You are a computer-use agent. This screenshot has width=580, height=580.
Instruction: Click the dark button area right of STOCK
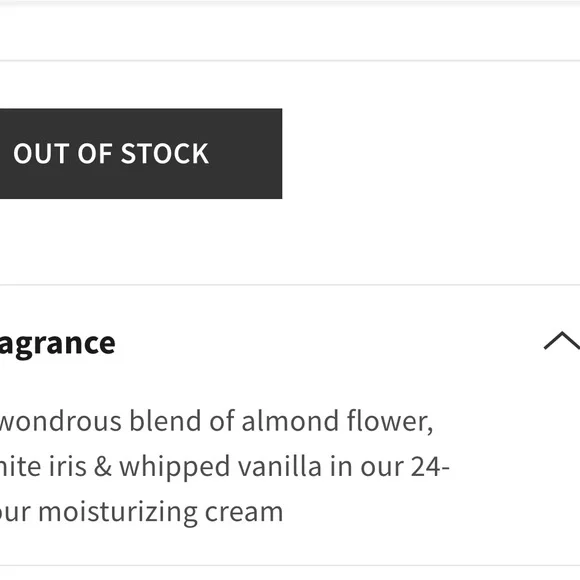[x=246, y=154]
